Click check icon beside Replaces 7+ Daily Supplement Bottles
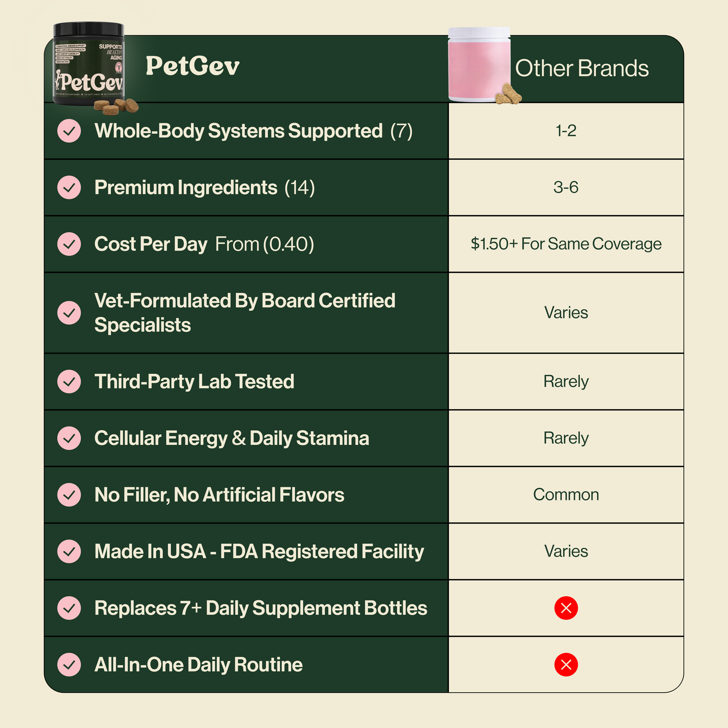 [69, 608]
